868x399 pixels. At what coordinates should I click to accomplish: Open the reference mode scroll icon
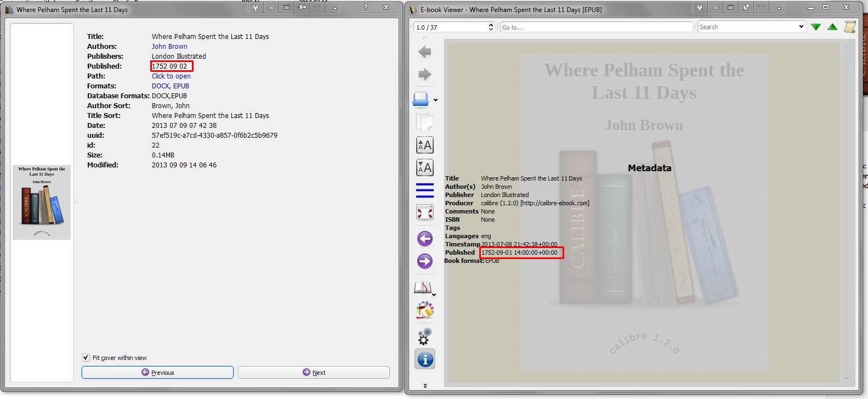pyautogui.click(x=850, y=27)
